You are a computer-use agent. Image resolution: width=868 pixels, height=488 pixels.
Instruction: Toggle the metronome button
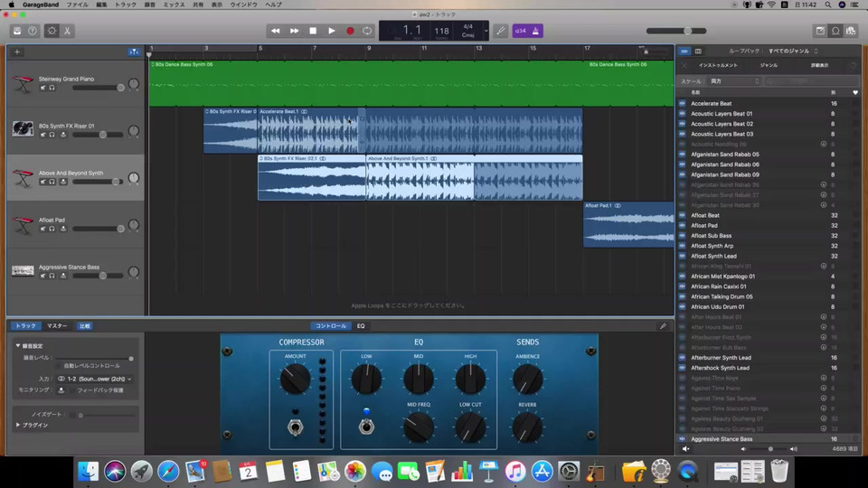[535, 31]
